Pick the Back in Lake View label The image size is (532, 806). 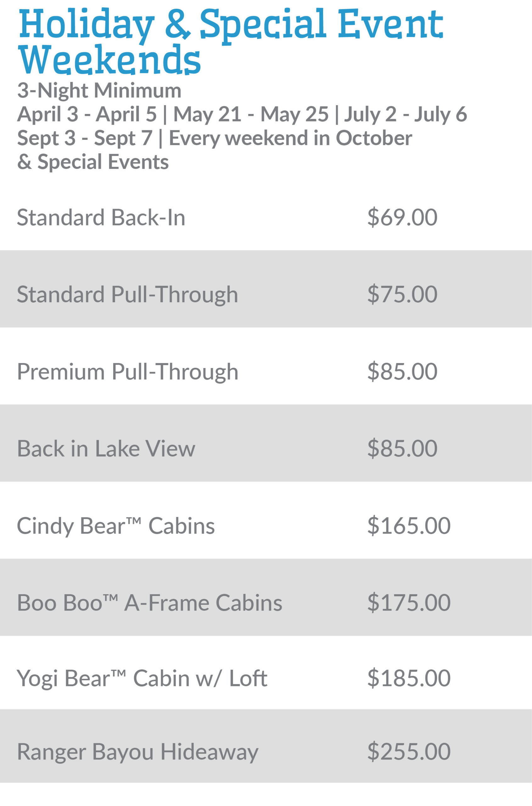pos(106,448)
